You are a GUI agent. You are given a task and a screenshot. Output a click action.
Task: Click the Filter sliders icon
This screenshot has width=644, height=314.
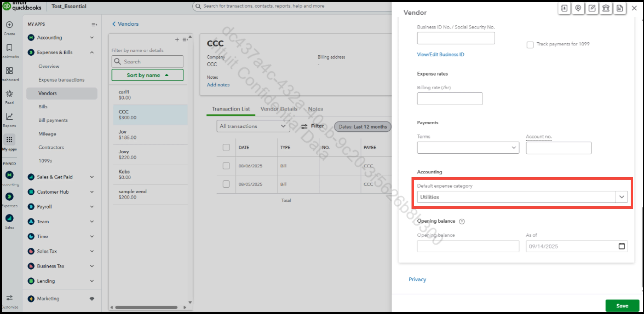[x=304, y=127]
